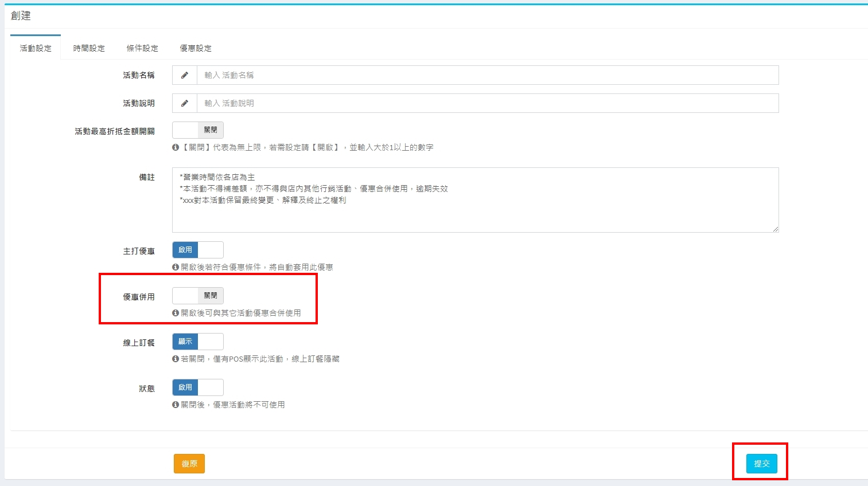Viewport: 868px width, 486px height.
Task: Click the pencil icon beside 活動說明
Action: click(185, 103)
